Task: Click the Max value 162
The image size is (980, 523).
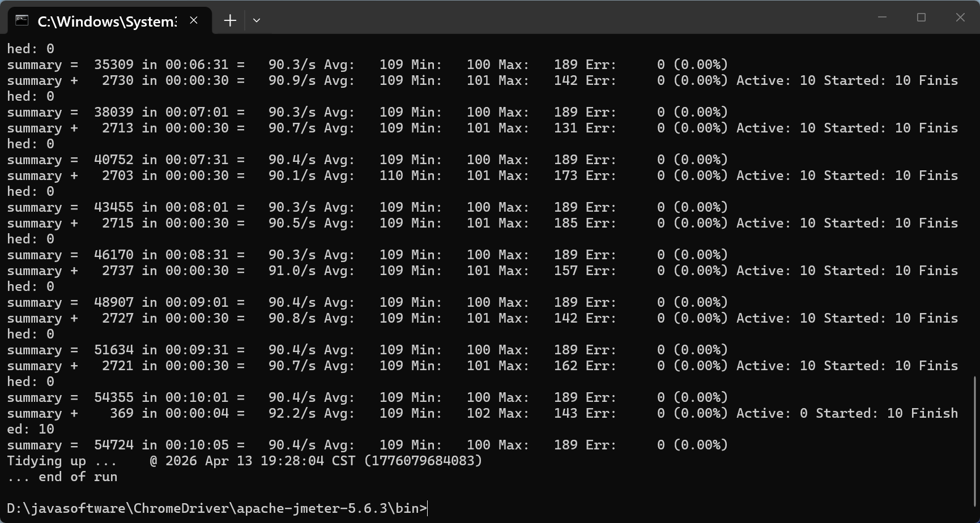Action: 566,366
